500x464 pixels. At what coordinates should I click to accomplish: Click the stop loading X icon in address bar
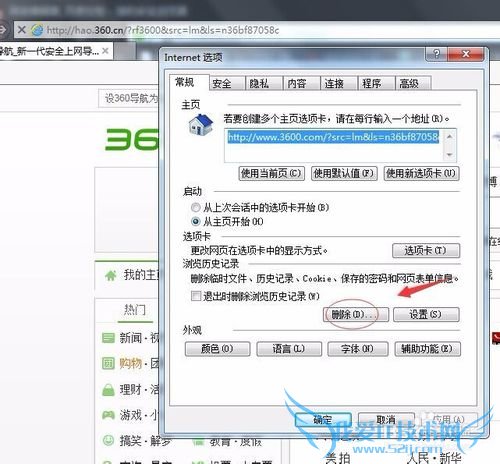click(22, 30)
